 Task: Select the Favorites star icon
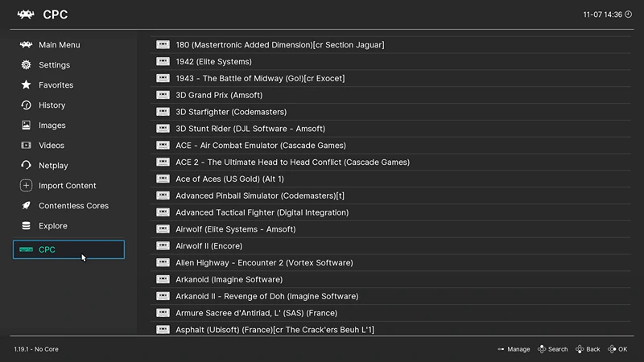click(26, 84)
